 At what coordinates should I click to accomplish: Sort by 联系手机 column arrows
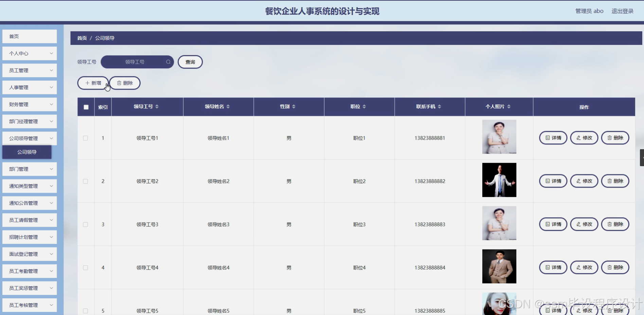440,107
